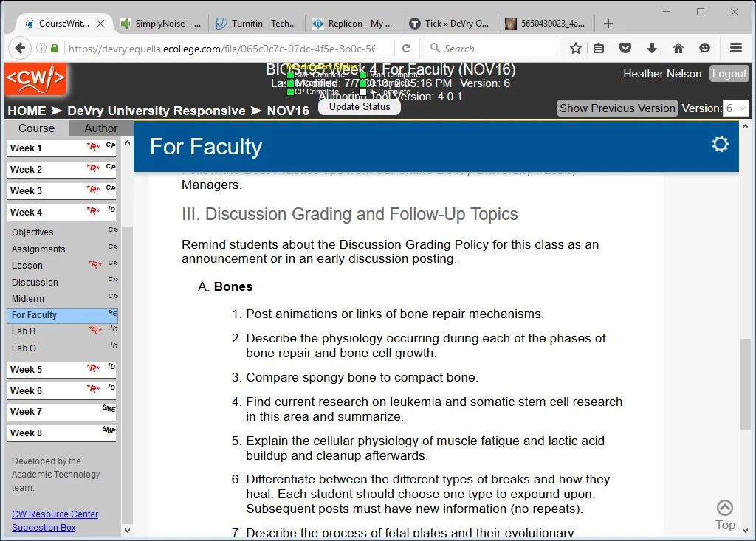Click the red R marker on Week 1
756x541 pixels.
93,147
